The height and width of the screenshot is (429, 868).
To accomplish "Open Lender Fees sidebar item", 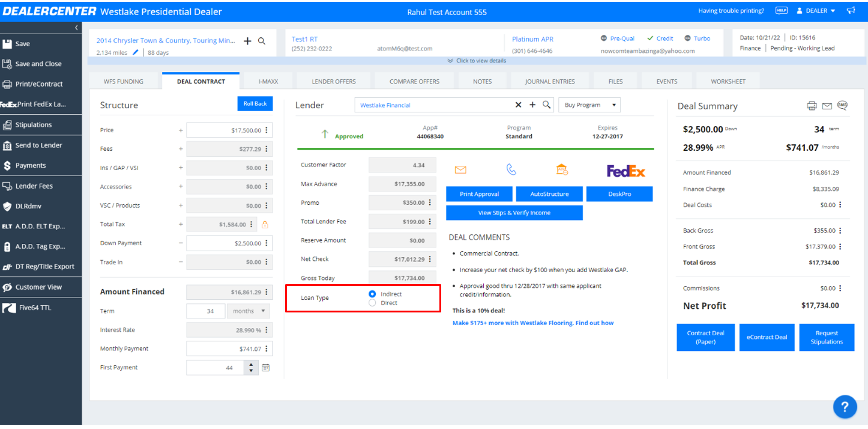I will click(x=40, y=186).
